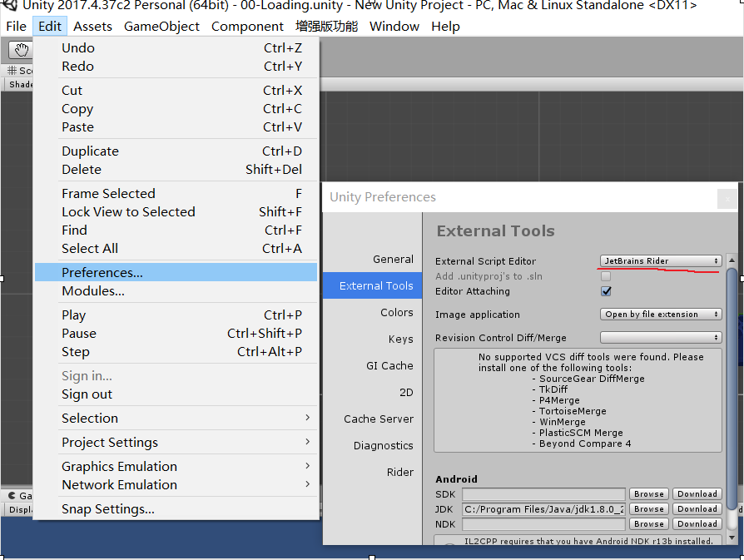This screenshot has height=560, width=744.
Task: Click Preferences scrollbar up arrow
Action: 732,260
